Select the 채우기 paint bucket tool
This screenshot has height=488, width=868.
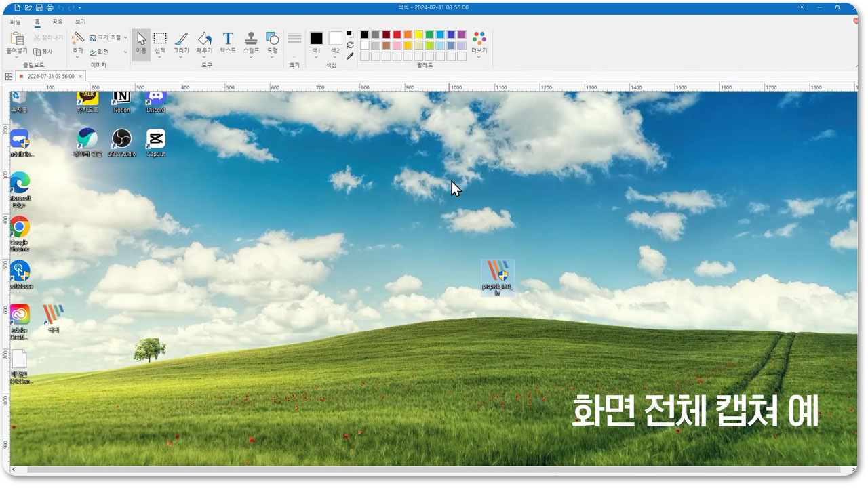click(x=204, y=39)
